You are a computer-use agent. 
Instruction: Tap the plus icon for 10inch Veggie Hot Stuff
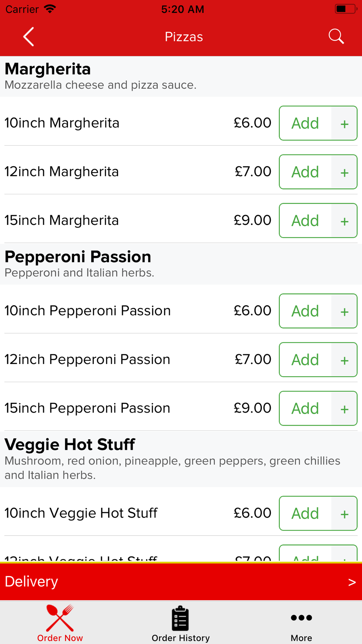tap(344, 514)
